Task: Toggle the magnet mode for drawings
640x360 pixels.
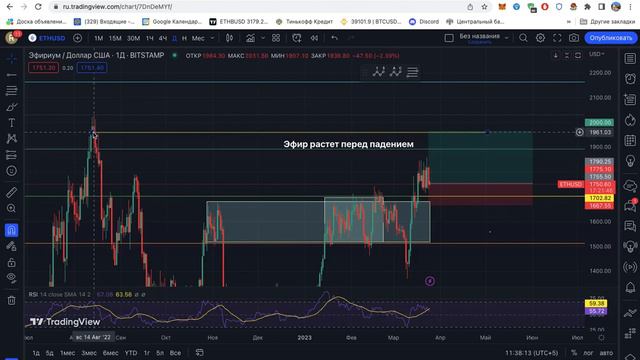Action: coord(11,230)
